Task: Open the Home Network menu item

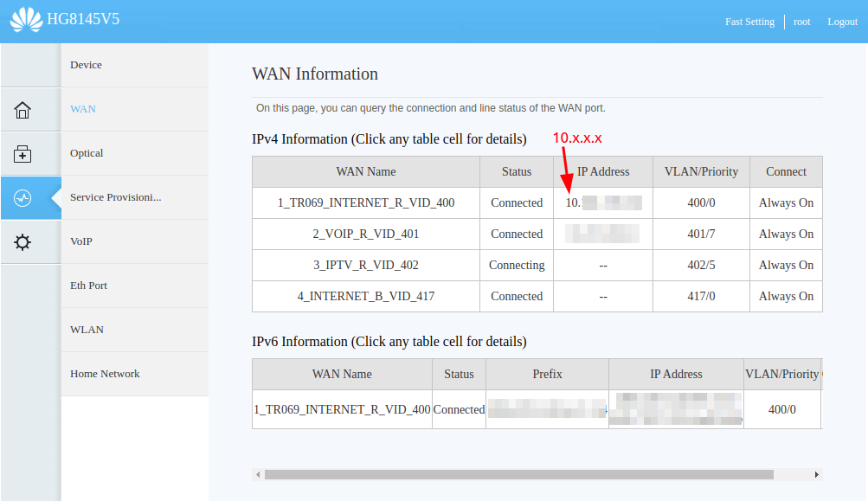Action: pos(105,374)
